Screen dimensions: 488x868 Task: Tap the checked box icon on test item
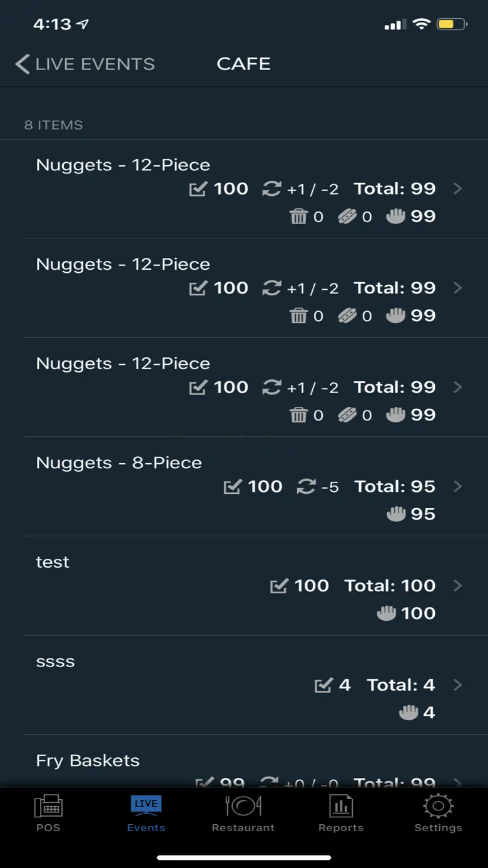tap(279, 586)
